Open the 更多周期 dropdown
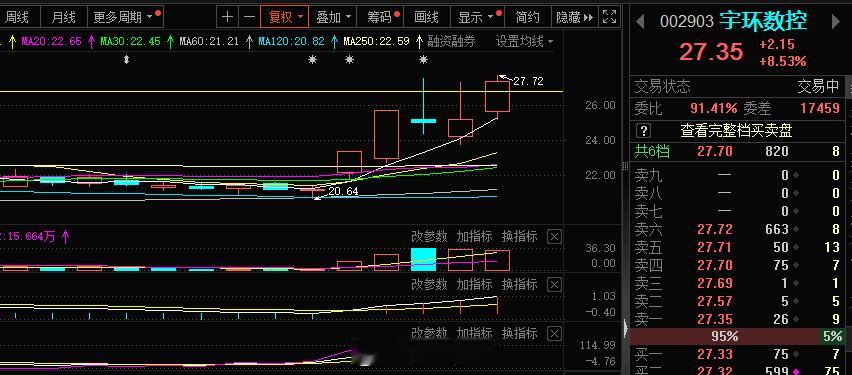Image resolution: width=852 pixels, height=375 pixels. pyautogui.click(x=126, y=17)
